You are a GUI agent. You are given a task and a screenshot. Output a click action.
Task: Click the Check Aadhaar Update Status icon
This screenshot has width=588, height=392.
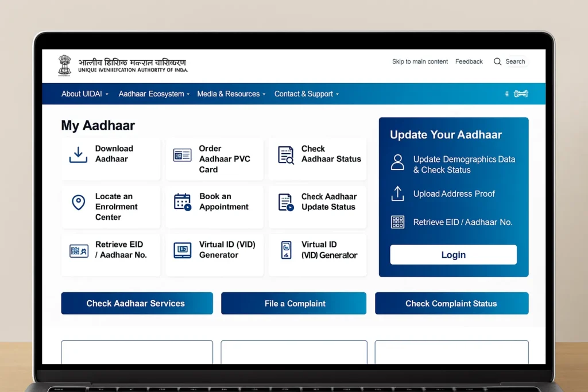click(x=286, y=203)
